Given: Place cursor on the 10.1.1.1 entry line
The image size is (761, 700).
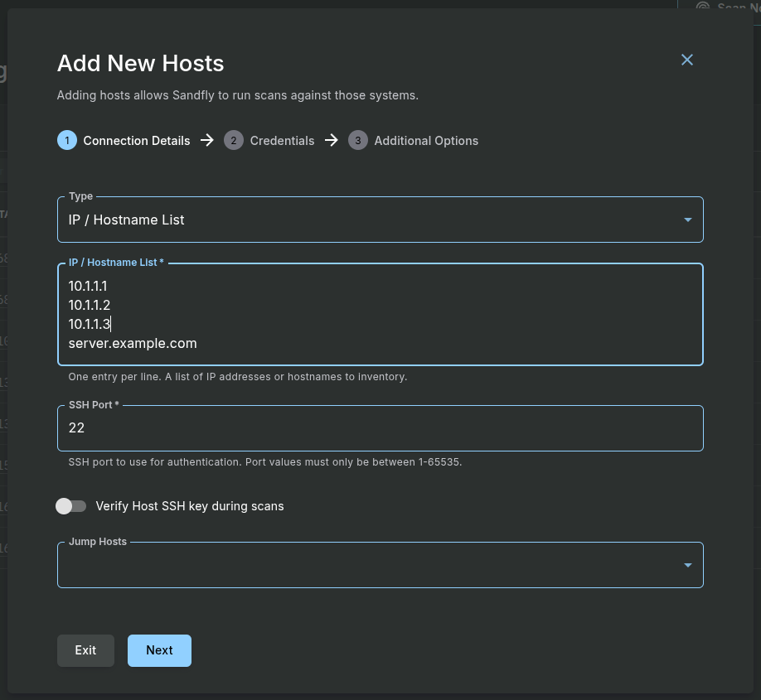Looking at the screenshot, I should click(x=88, y=286).
